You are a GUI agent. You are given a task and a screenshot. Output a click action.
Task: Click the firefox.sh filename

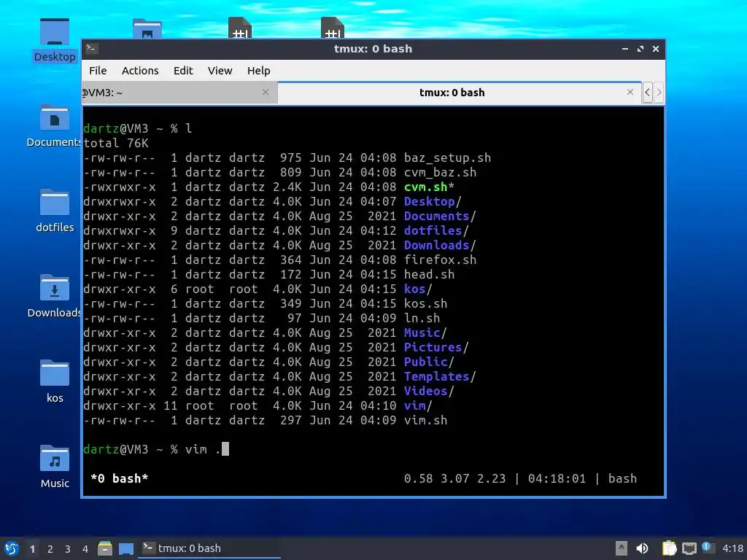point(440,260)
